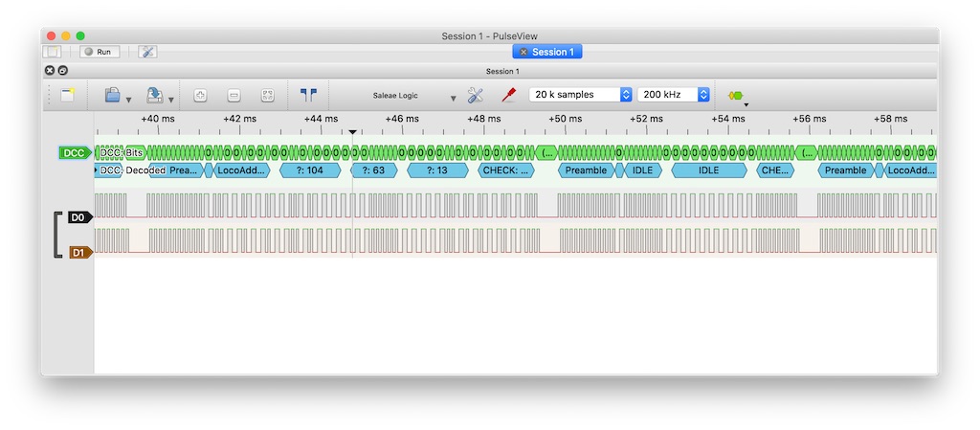Click the new session icon
Image resolution: width=980 pixels, height=430 pixels.
coord(67,95)
